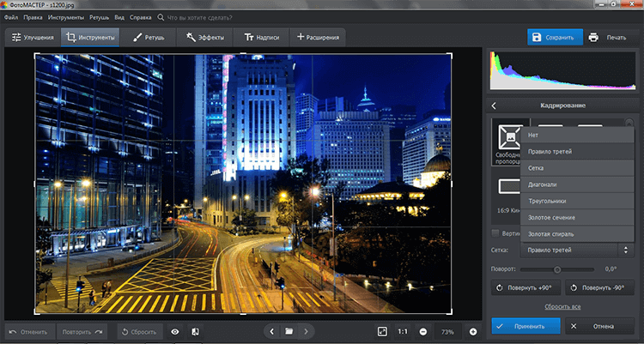Screen dimensions: 644x344
Task: Click the Сбросить все link
Action: point(561,306)
